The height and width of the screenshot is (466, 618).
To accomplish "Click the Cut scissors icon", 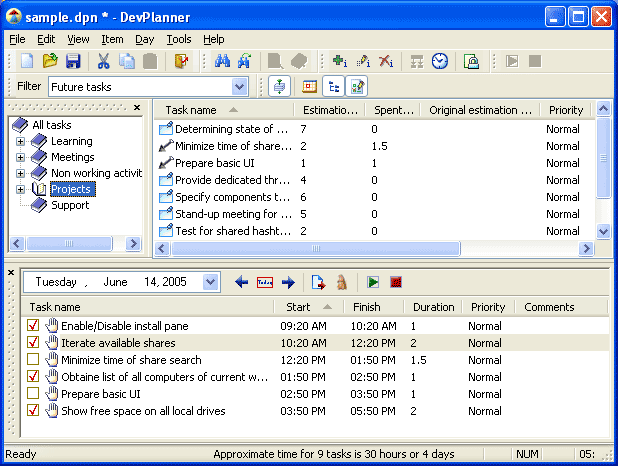I will coord(103,61).
